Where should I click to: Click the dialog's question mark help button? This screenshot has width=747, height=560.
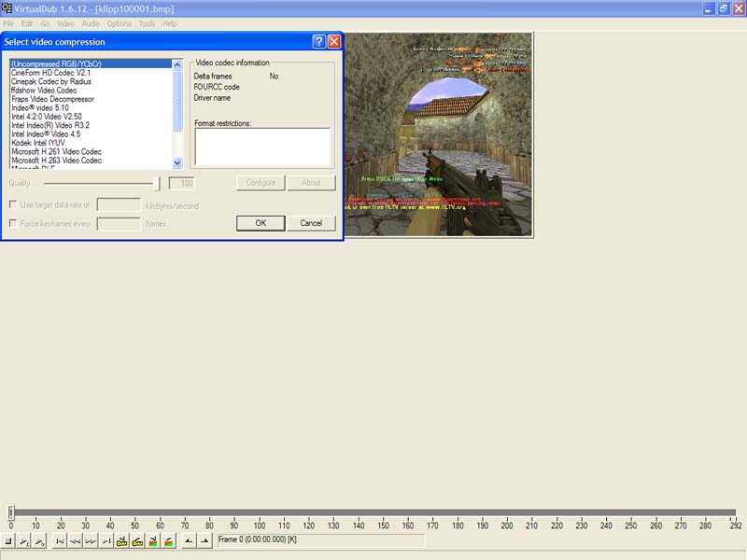(x=318, y=41)
